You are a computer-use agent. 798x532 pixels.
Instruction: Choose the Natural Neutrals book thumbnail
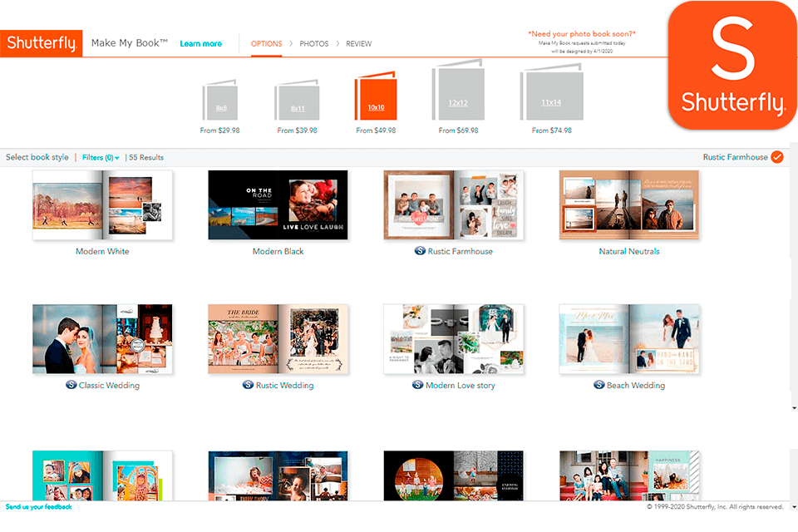[629, 205]
